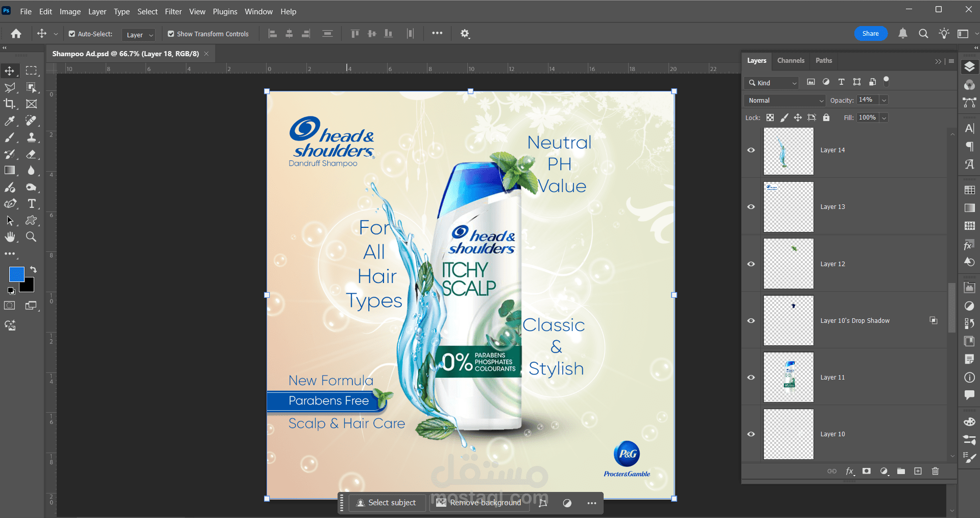Align left edges button in options bar
Viewport: 980px width, 518px height.
pyautogui.click(x=273, y=34)
